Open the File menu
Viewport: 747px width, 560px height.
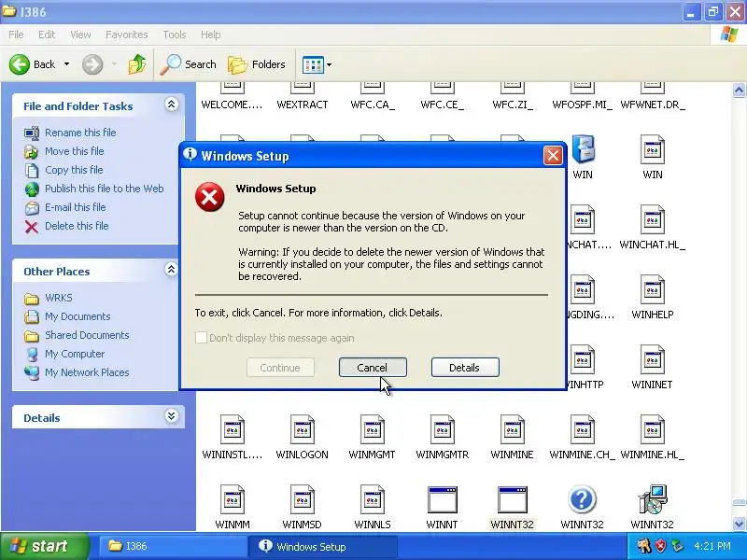[x=16, y=35]
